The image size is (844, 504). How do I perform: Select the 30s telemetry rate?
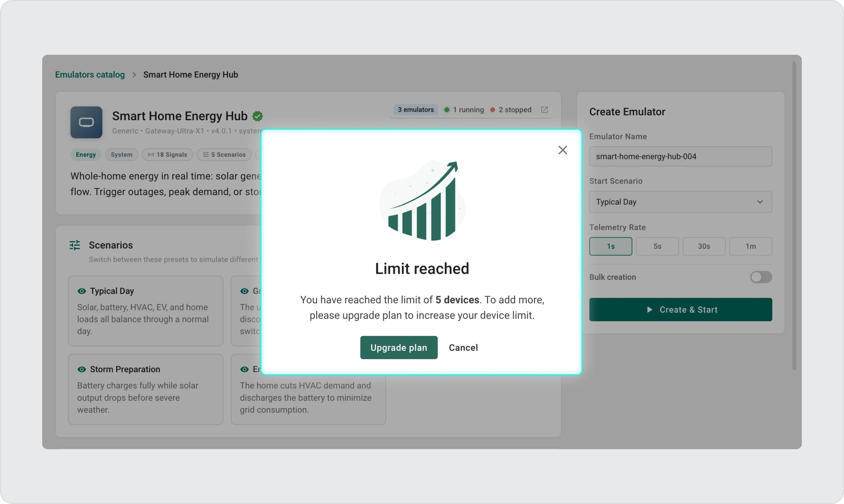[x=704, y=246]
